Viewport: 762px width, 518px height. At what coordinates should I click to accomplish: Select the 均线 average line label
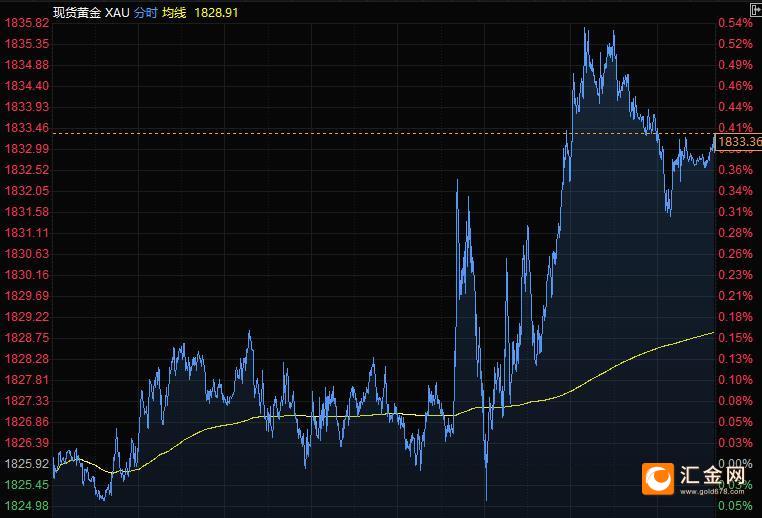point(174,13)
